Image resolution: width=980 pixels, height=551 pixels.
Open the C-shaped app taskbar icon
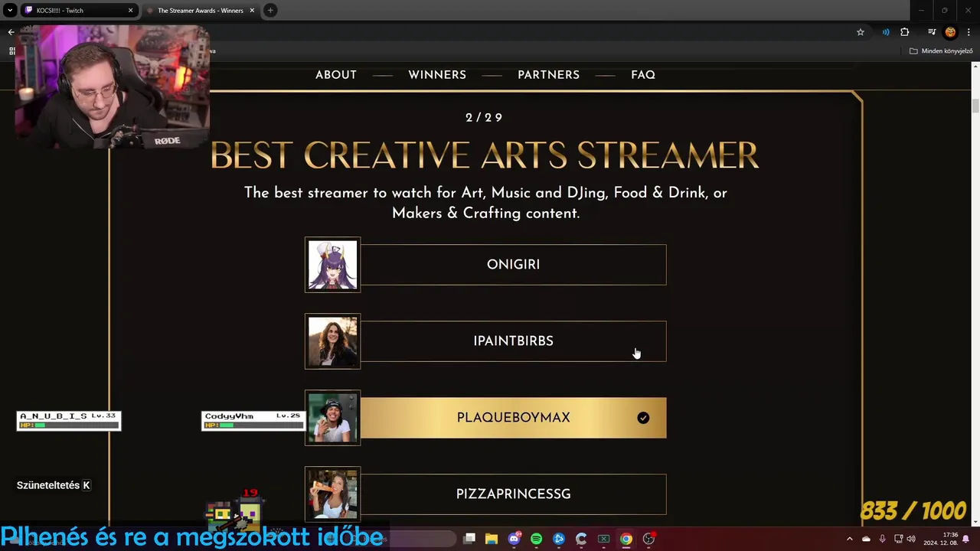point(581,539)
